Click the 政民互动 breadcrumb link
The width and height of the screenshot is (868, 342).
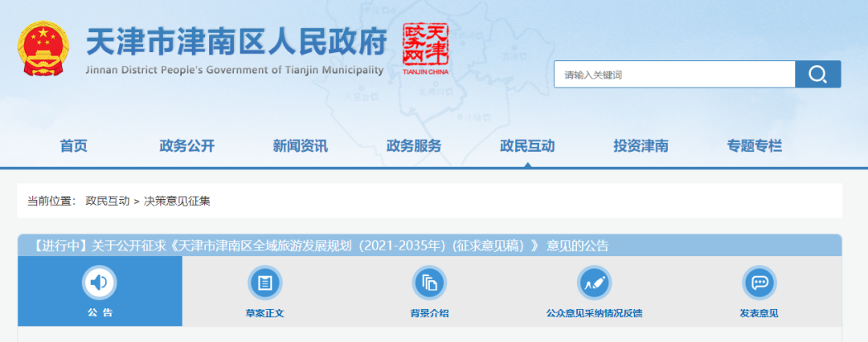click(108, 201)
